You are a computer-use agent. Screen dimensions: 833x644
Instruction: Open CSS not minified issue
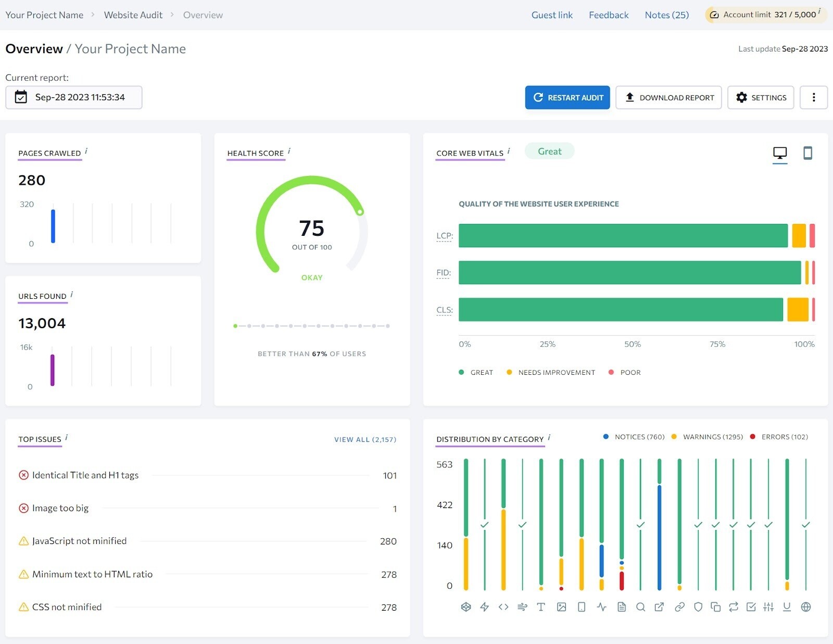[x=67, y=607]
